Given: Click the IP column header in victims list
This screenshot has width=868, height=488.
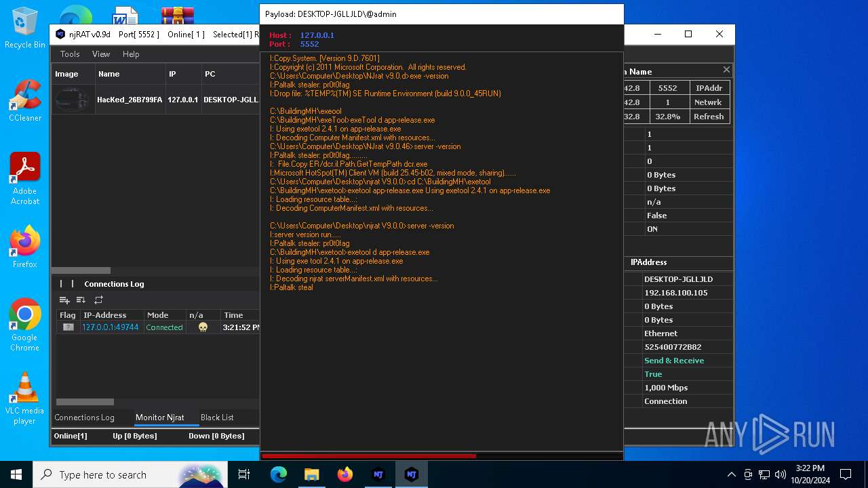Looking at the screenshot, I should click(x=183, y=74).
